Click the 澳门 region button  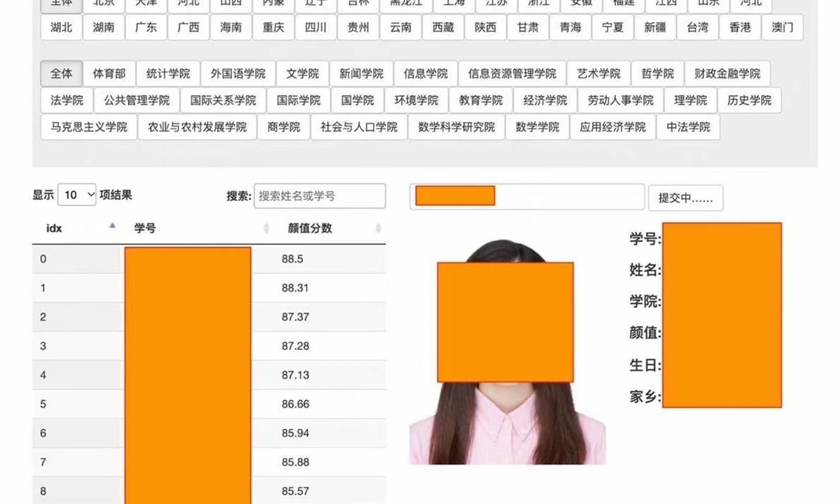click(x=783, y=27)
